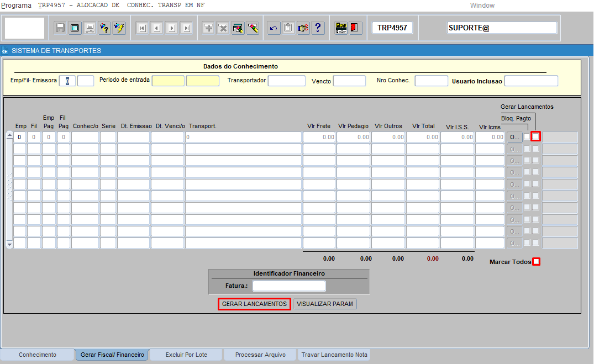Click first row Vlr Total value
The image size is (594, 364).
tap(423, 137)
